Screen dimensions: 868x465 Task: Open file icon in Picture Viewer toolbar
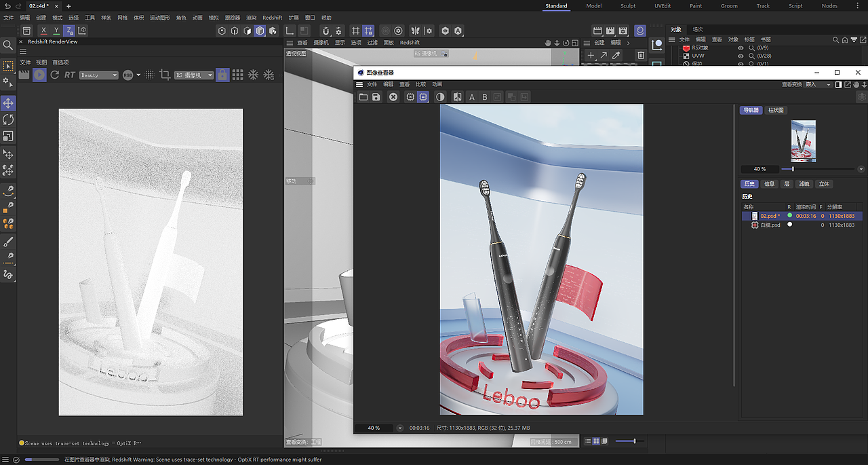[x=363, y=97]
